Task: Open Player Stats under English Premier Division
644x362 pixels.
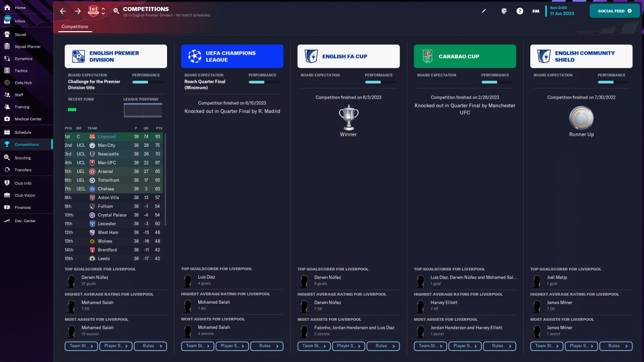Action: (116, 346)
